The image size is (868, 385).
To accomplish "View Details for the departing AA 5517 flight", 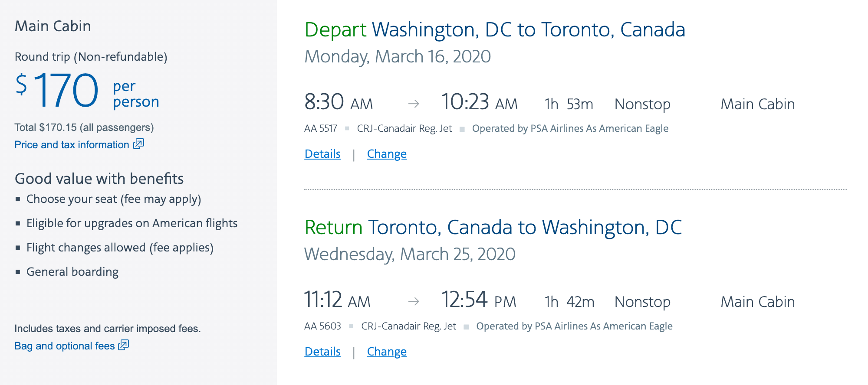I will tap(322, 154).
